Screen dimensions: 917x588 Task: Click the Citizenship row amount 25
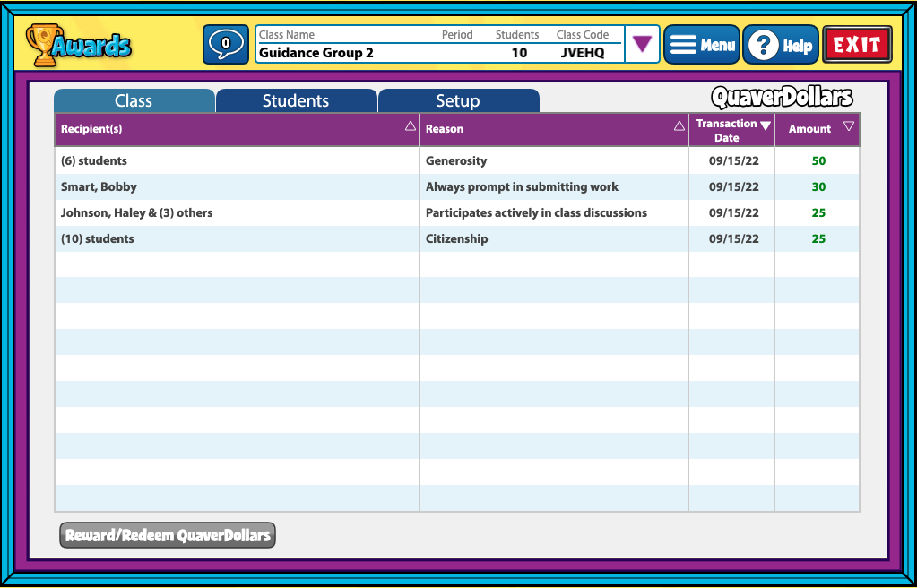point(818,238)
